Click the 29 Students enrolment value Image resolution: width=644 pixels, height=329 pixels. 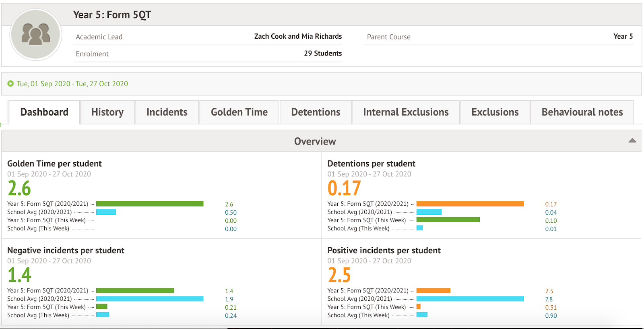[323, 53]
